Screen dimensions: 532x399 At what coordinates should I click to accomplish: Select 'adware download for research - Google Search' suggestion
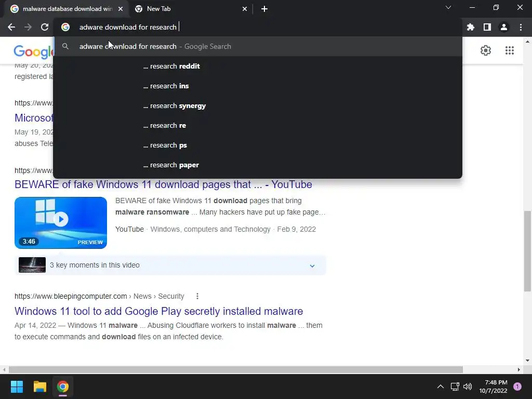[x=258, y=46]
